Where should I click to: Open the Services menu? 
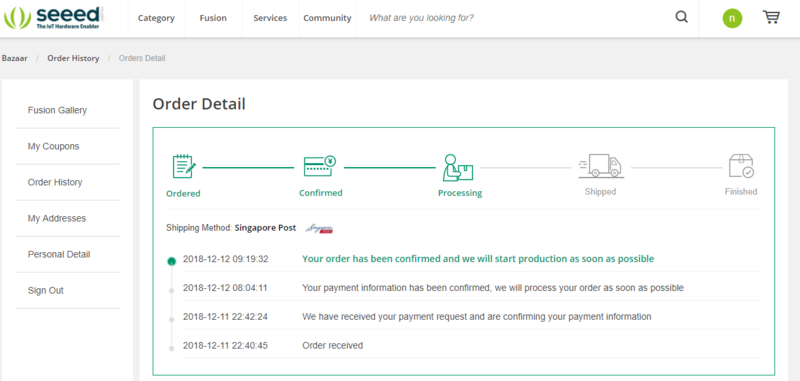point(270,18)
